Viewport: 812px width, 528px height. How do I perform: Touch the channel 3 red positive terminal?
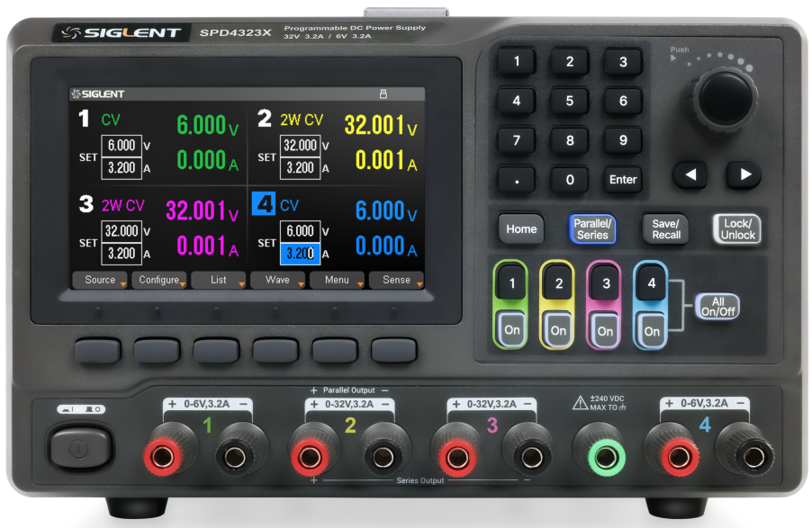458,457
